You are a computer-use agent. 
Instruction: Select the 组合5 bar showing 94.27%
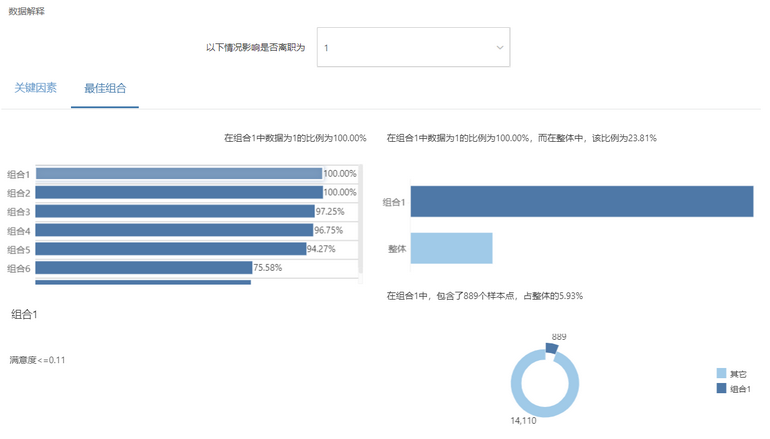coord(170,249)
